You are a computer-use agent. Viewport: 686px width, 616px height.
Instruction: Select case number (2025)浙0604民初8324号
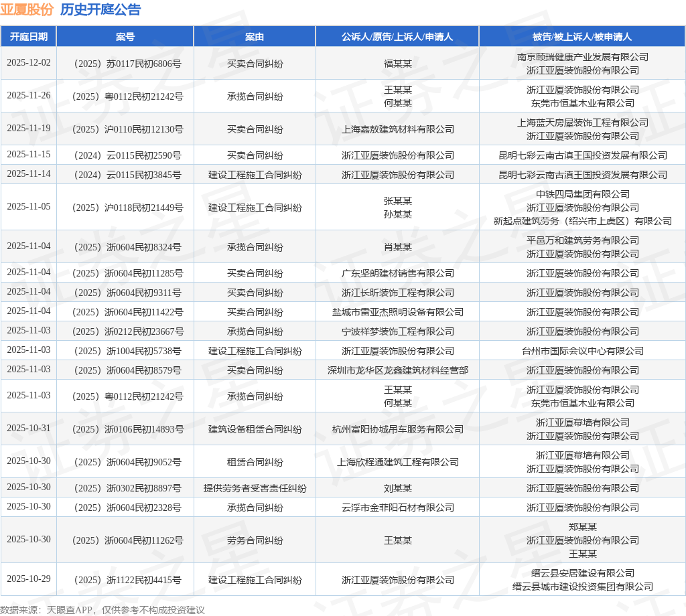(x=125, y=247)
